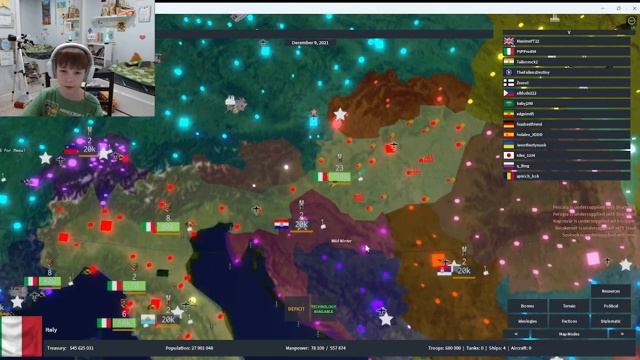Click the large pink city square in Romania
Screen dimensions: 640x360
pos(593,258)
